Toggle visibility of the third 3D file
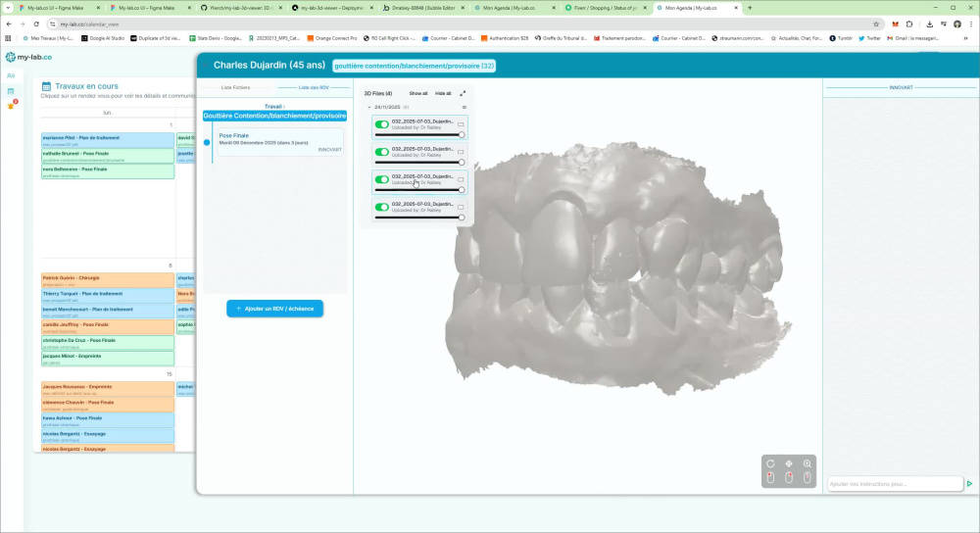Screen dimensions: 980x533 pos(381,179)
